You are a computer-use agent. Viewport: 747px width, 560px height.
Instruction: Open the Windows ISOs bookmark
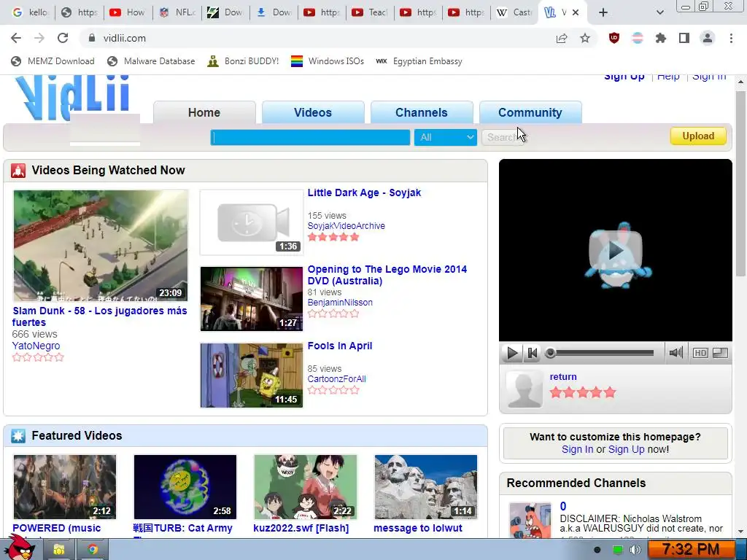pos(328,61)
